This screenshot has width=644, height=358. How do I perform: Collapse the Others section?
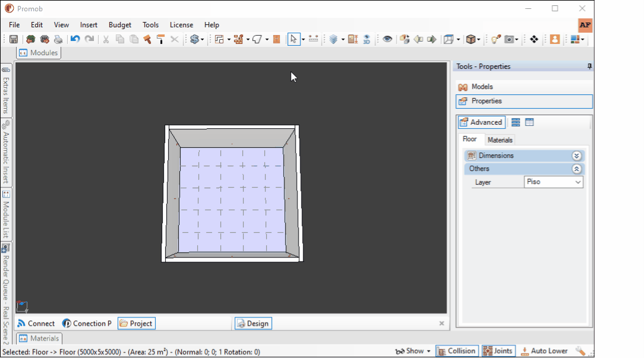576,169
